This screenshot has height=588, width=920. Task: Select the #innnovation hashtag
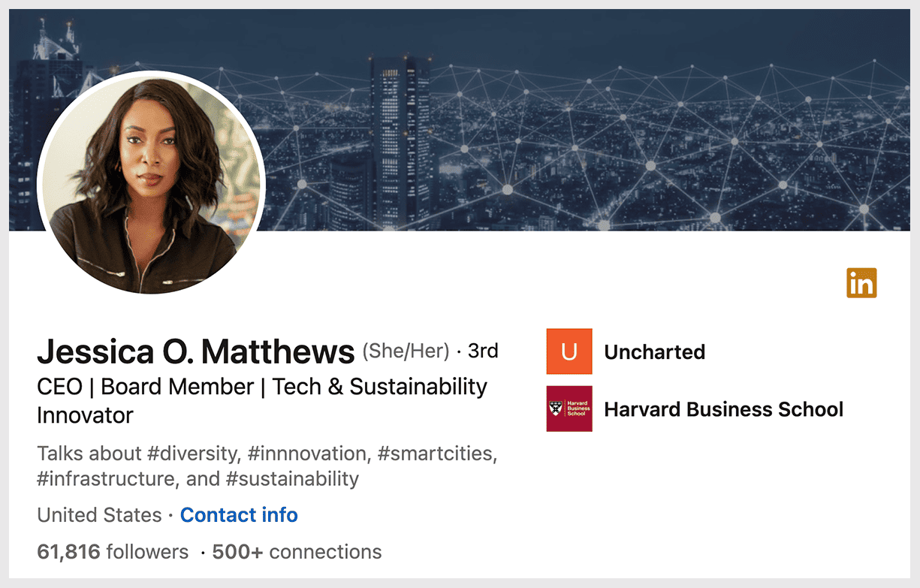coord(296,454)
